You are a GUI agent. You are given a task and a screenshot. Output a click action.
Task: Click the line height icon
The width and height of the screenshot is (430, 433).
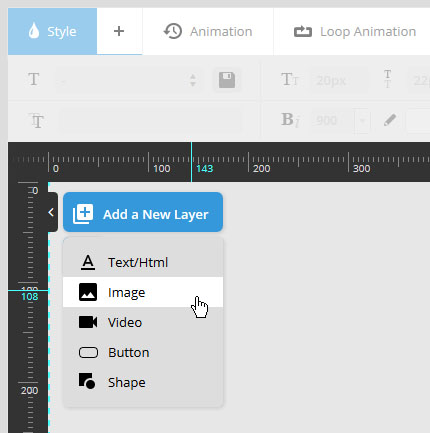(387, 79)
